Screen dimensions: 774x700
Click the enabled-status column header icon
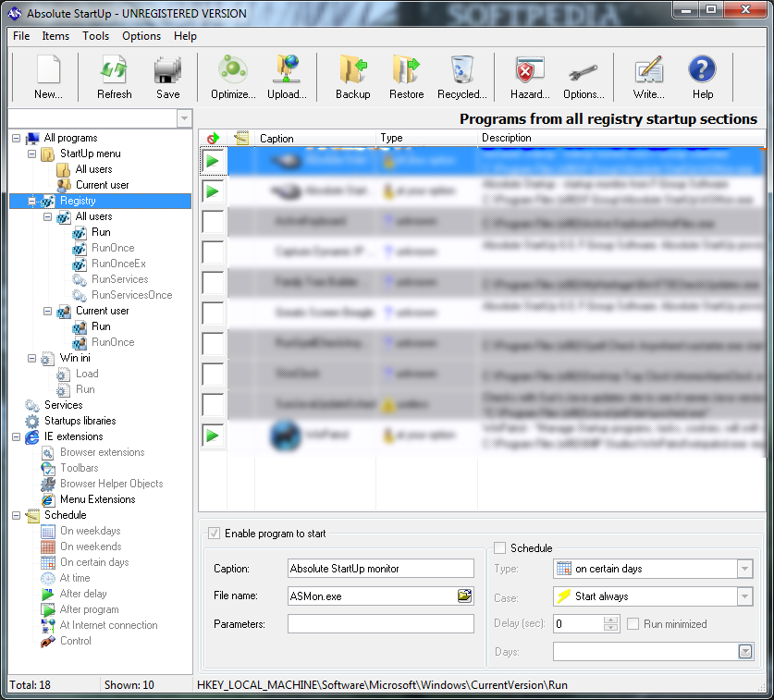pyautogui.click(x=213, y=138)
